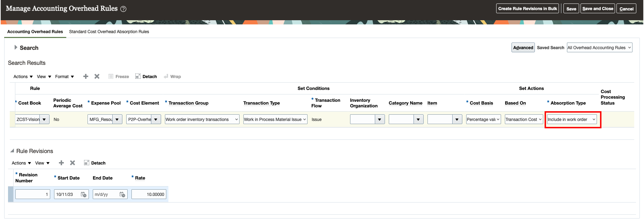The height and width of the screenshot is (221, 644).
Task: Click the Cost Basis column header
Action: [x=481, y=103]
